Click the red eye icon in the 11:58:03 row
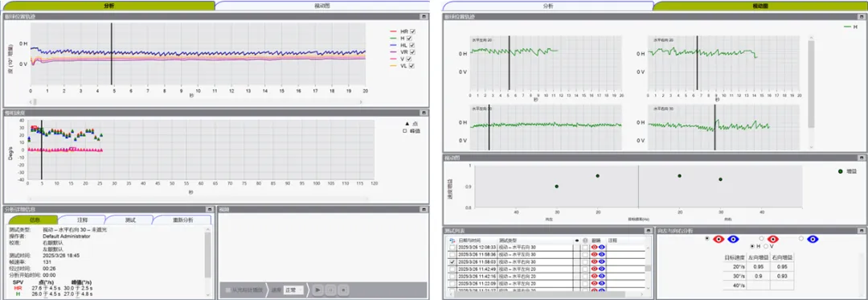The width and height of the screenshot is (868, 300). pyautogui.click(x=595, y=262)
